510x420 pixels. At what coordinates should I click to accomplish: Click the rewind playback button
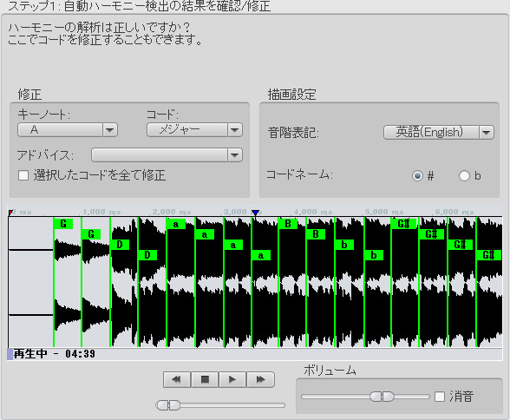point(177,379)
